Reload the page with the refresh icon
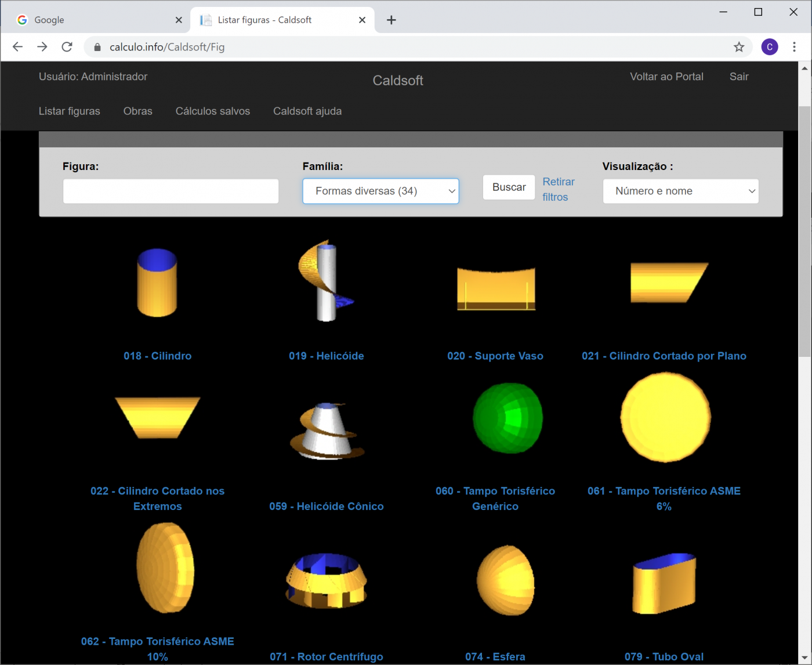 click(x=67, y=47)
